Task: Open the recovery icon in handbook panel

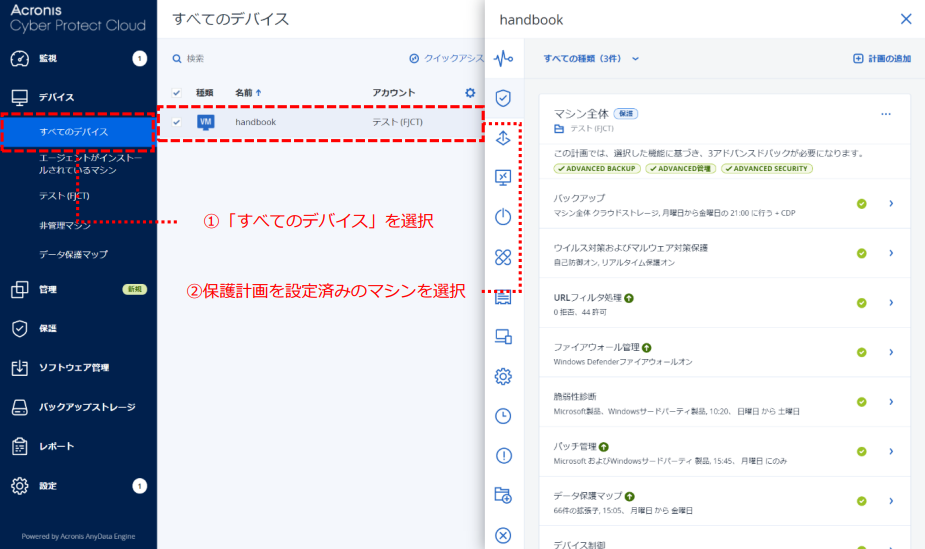Action: pos(503,137)
